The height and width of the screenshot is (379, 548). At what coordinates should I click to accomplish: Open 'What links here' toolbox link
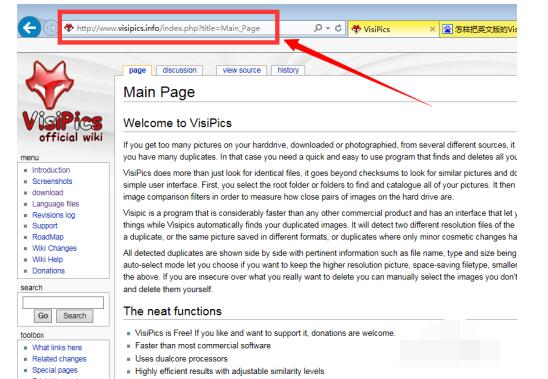pyautogui.click(x=57, y=348)
